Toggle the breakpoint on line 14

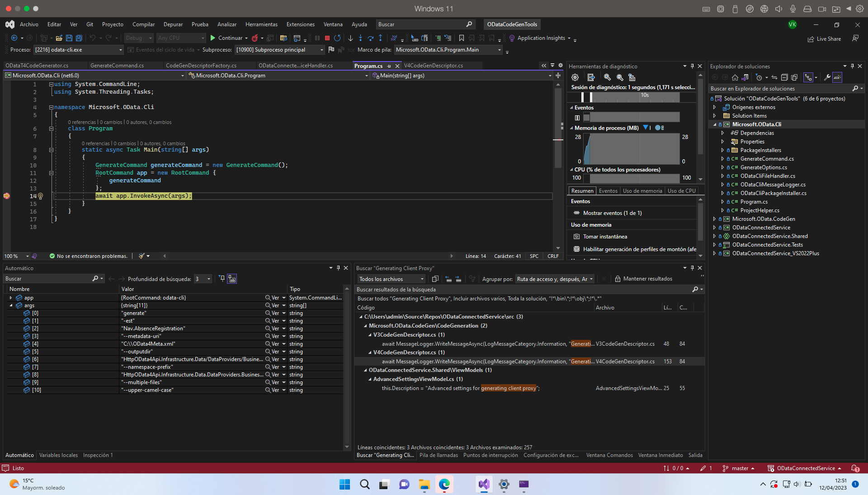(7, 196)
